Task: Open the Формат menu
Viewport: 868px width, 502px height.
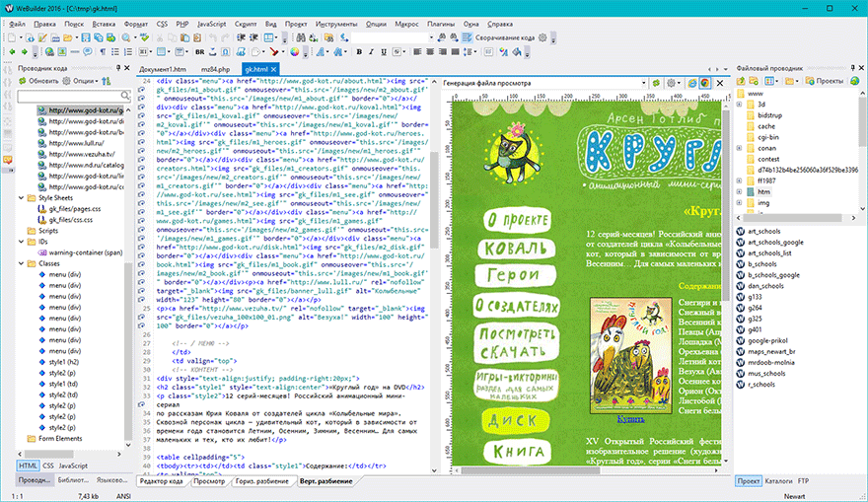Action: click(x=136, y=24)
